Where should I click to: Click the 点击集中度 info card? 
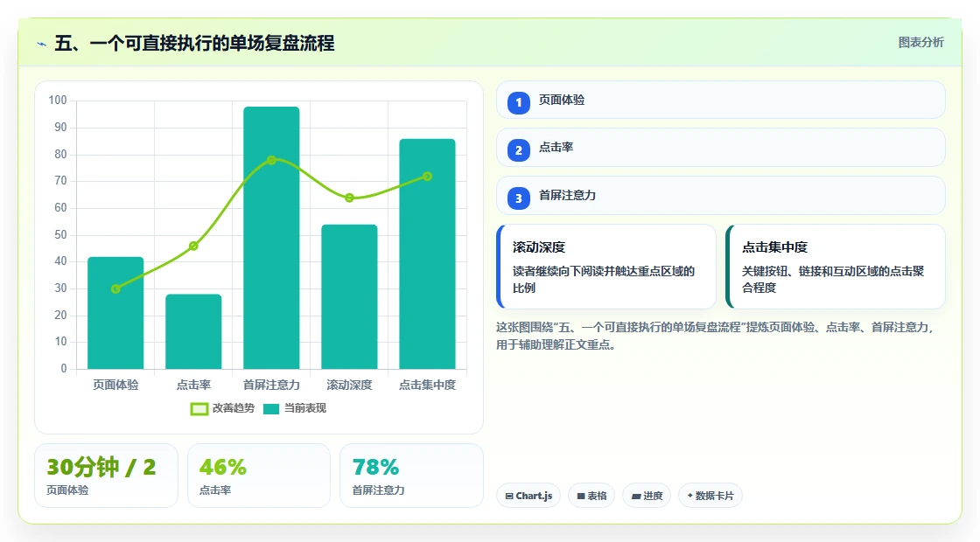coord(836,267)
